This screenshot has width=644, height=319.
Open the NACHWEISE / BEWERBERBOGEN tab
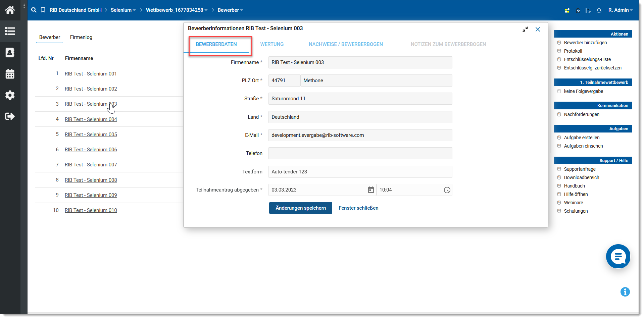coord(346,44)
